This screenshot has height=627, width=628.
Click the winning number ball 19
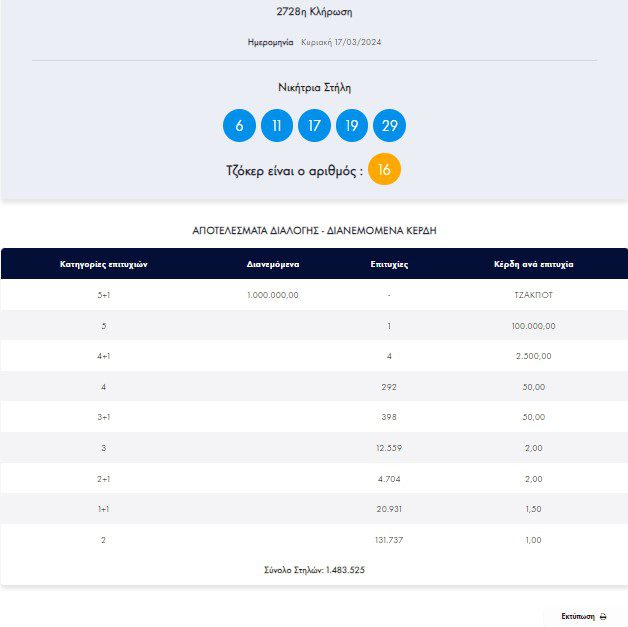pyautogui.click(x=352, y=125)
